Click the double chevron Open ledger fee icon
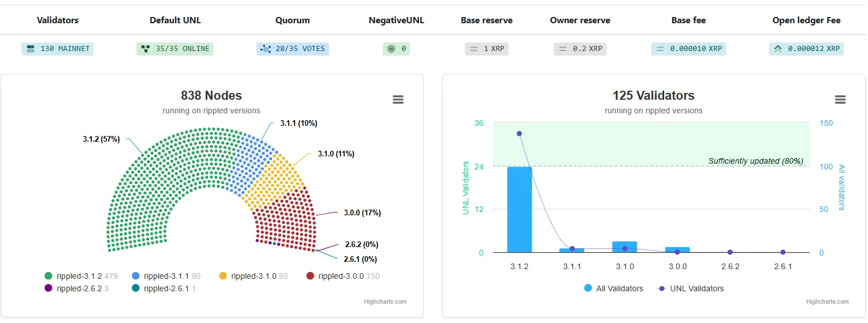The height and width of the screenshot is (323, 868). tap(778, 49)
